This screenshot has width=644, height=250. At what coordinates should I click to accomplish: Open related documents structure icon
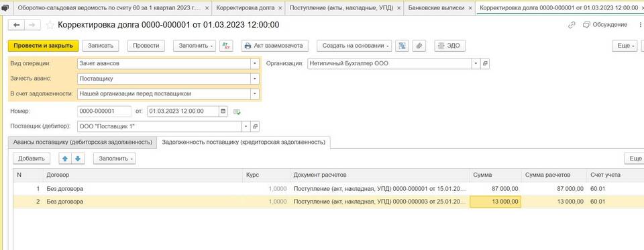[x=402, y=46]
